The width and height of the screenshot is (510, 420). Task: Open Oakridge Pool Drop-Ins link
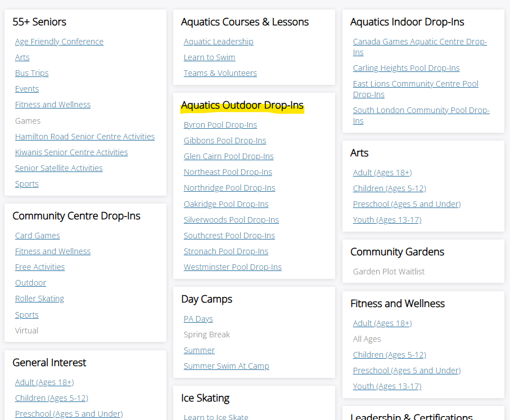point(226,204)
